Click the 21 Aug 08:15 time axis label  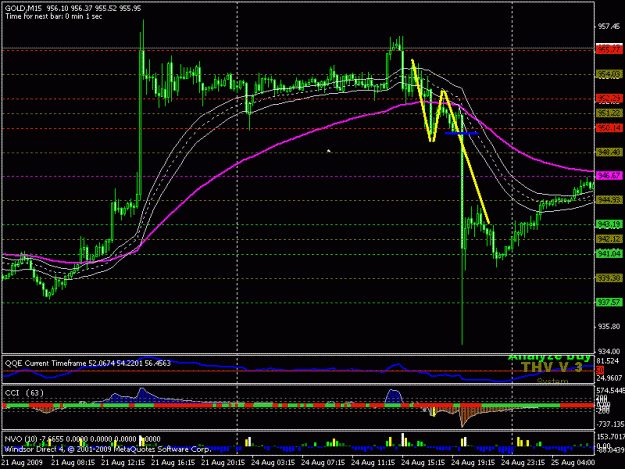click(x=73, y=463)
